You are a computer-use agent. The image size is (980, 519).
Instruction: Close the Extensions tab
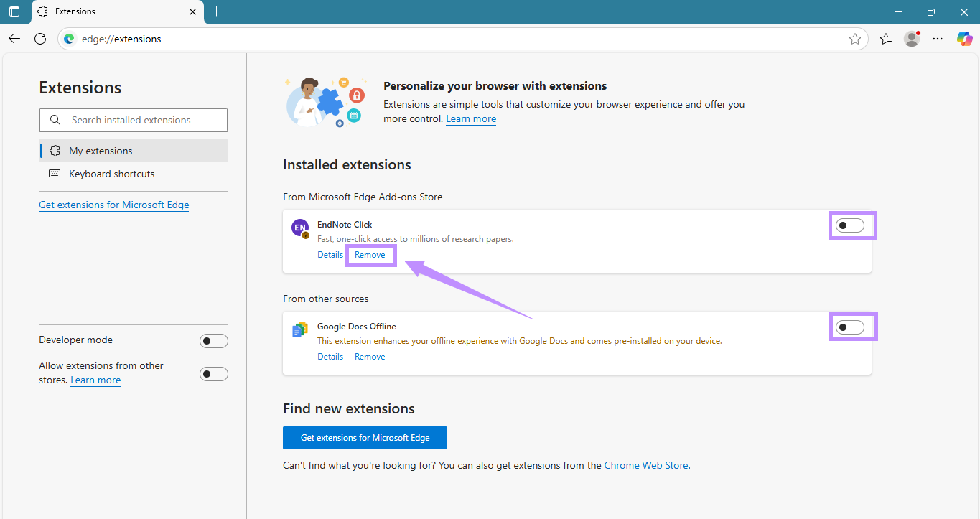point(192,11)
